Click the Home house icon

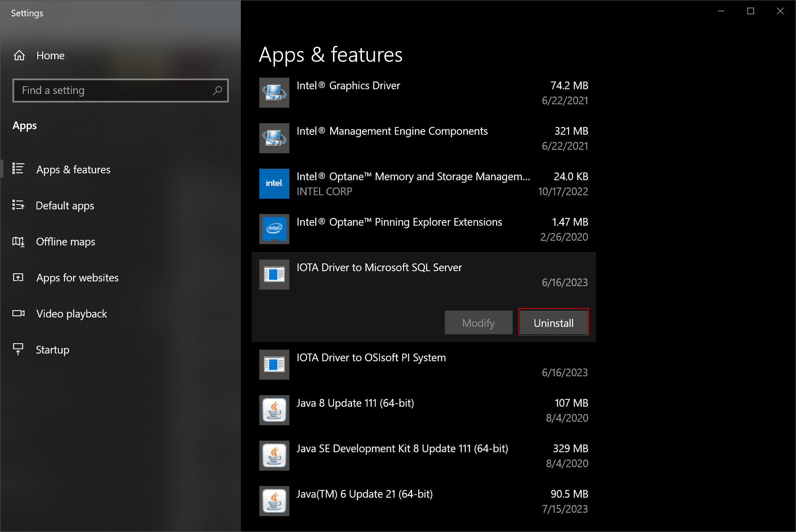coord(19,55)
